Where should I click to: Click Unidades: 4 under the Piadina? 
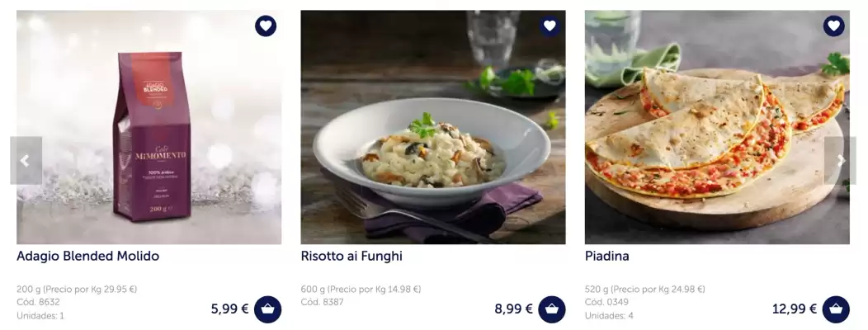click(609, 316)
